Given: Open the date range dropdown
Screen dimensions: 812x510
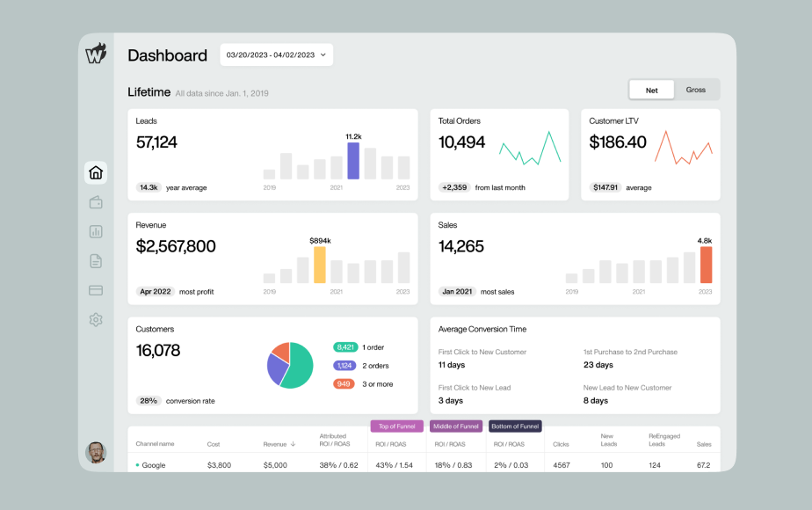Looking at the screenshot, I should click(277, 55).
